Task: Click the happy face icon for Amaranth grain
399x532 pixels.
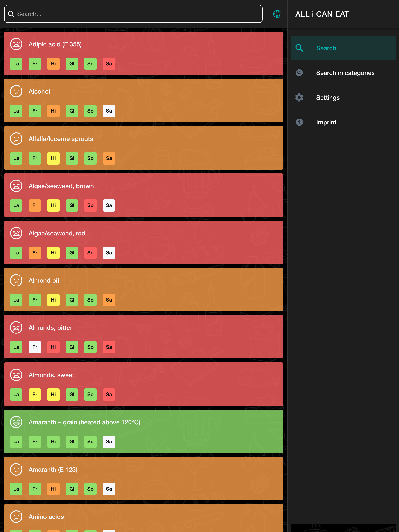Action: point(16,422)
